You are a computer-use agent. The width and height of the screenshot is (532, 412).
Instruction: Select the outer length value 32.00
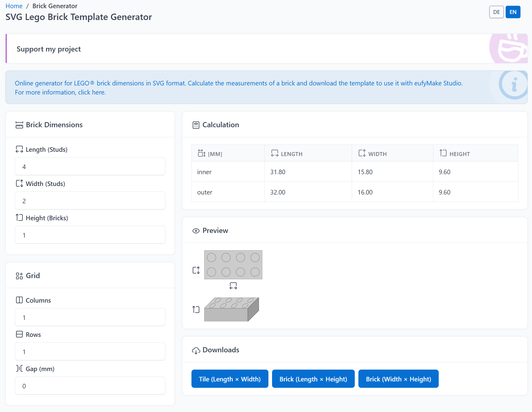click(278, 192)
